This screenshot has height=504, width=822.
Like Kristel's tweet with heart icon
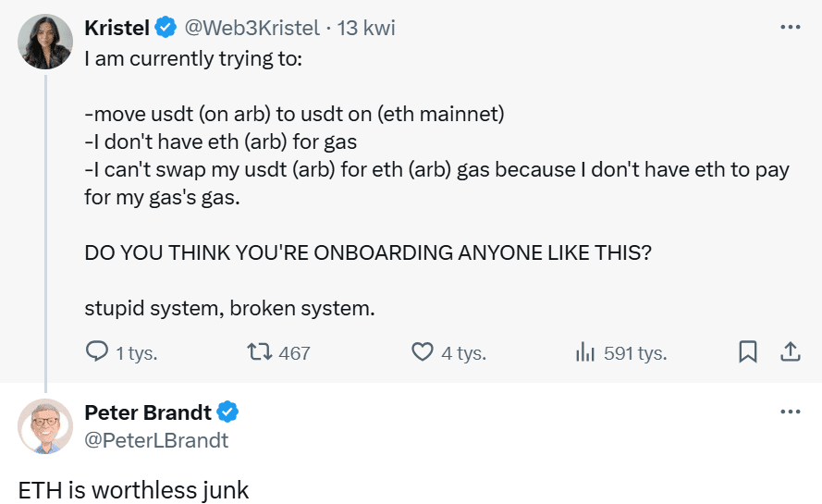coord(422,352)
